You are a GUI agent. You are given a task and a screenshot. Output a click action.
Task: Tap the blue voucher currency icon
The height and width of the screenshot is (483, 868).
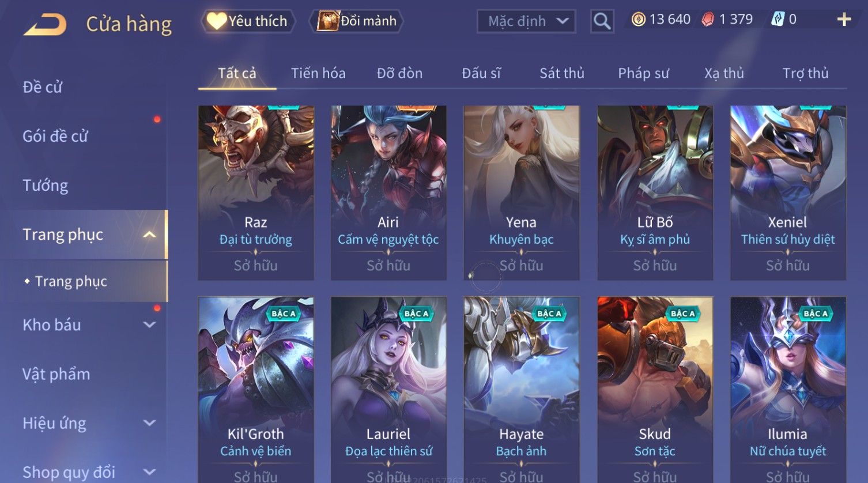coord(778,20)
